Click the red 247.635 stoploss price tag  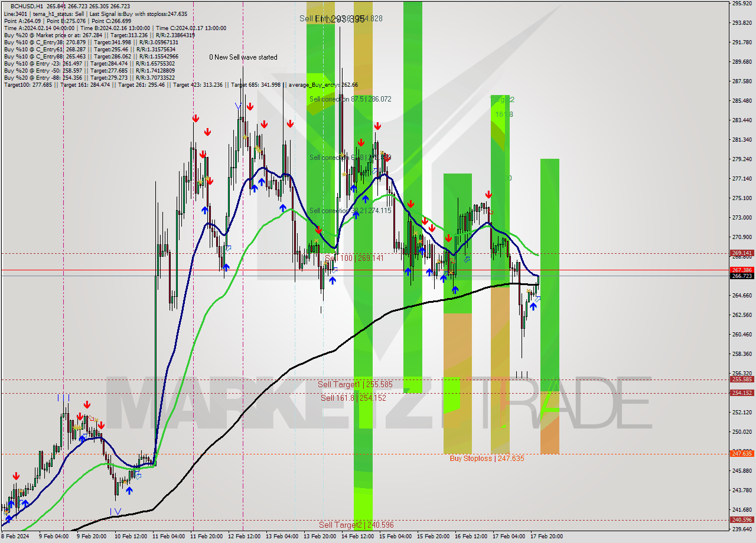pos(742,453)
